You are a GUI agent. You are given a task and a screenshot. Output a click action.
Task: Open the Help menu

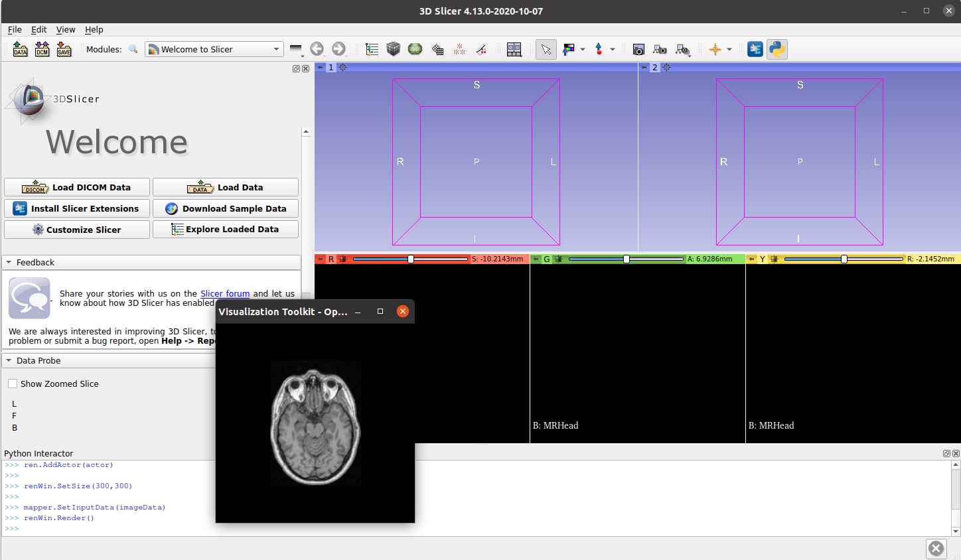pyautogui.click(x=94, y=30)
